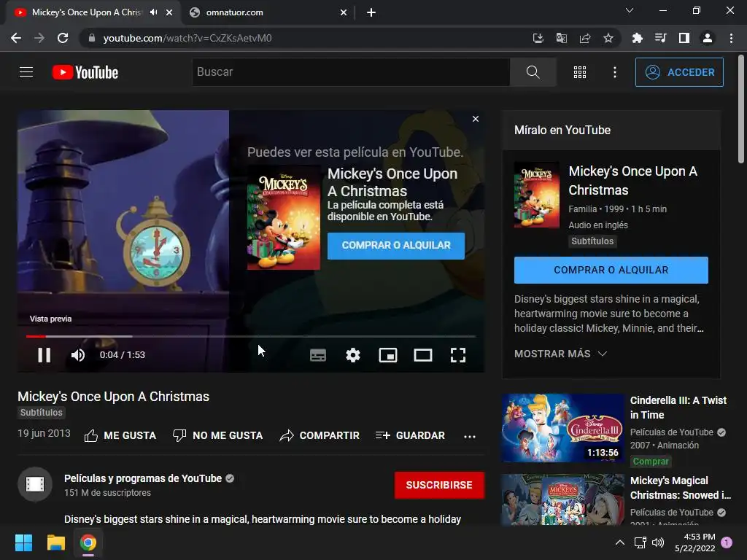Open Windows Start menu

click(x=23, y=542)
